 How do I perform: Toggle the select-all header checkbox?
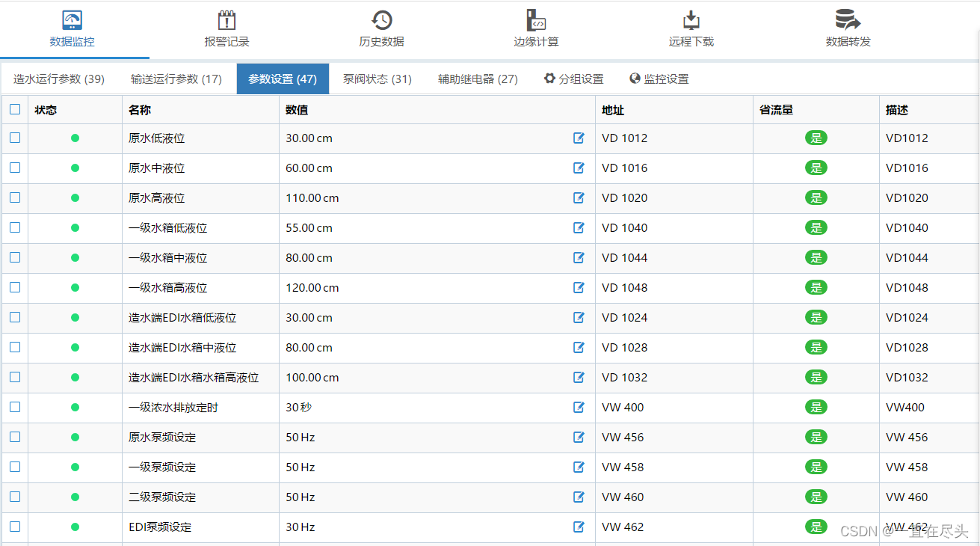pos(15,109)
